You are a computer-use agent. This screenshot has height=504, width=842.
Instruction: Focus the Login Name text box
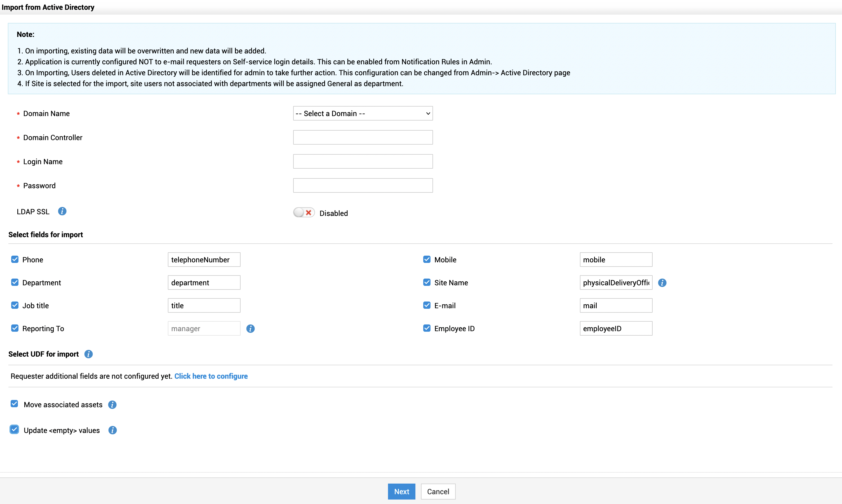tap(363, 162)
